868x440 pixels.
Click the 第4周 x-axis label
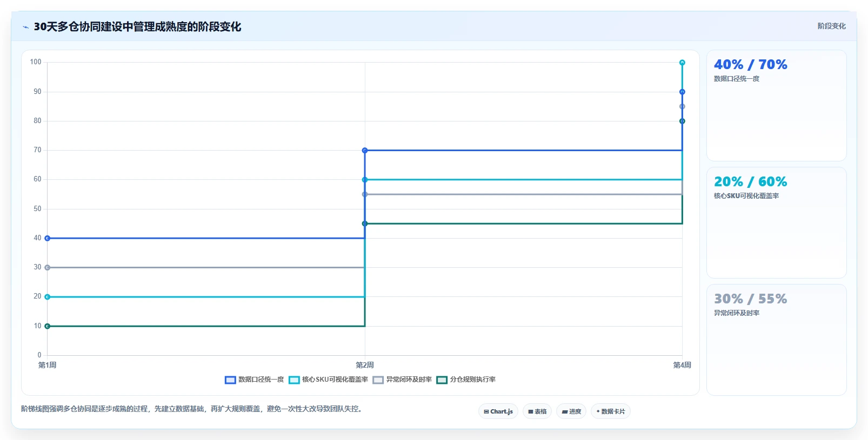point(682,365)
